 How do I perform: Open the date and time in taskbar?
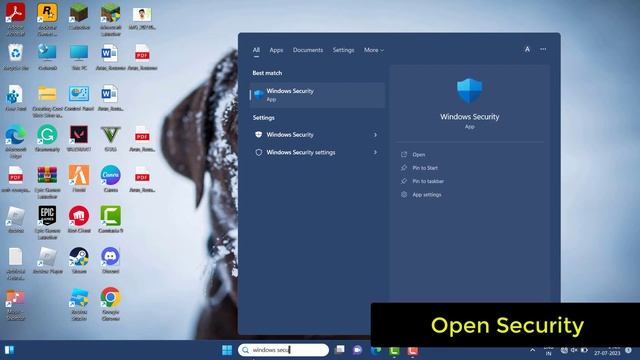coord(607,350)
